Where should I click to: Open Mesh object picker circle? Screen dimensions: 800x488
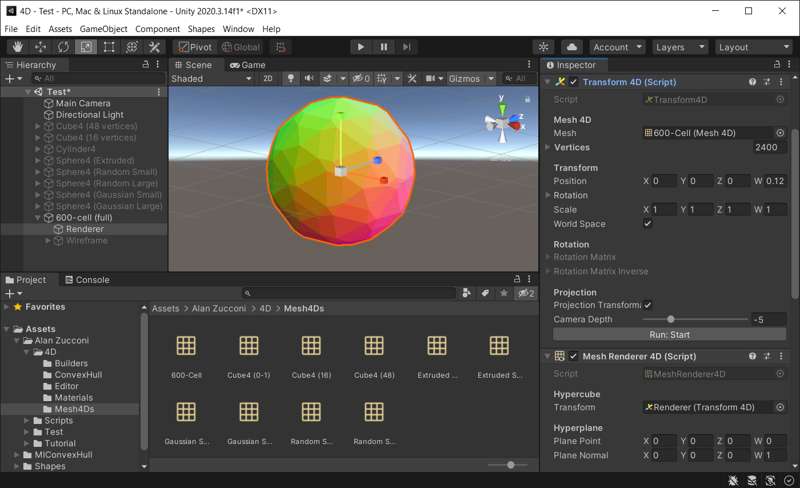coord(780,132)
